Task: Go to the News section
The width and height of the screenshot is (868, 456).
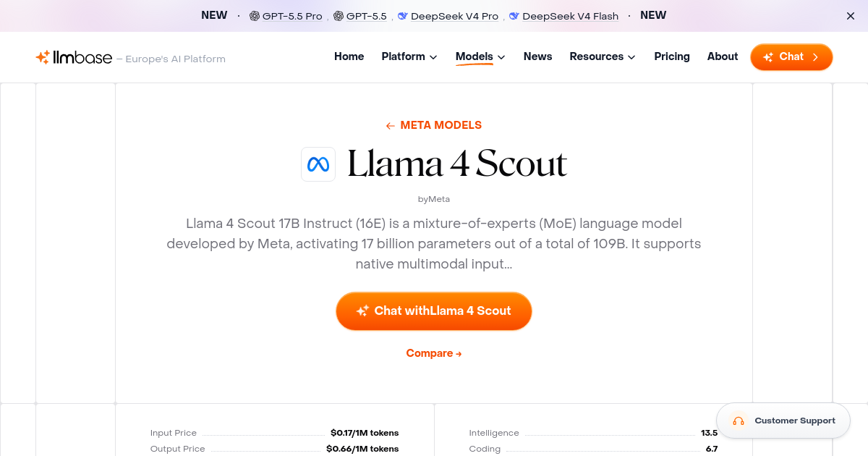Action: coord(537,56)
